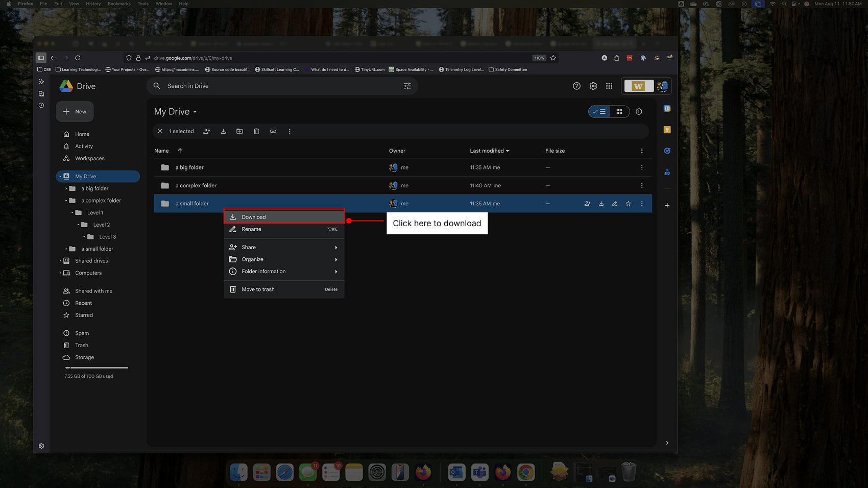Open the TinyURL.com bookmark
Viewport: 868px width, 488px height.
pos(369,69)
